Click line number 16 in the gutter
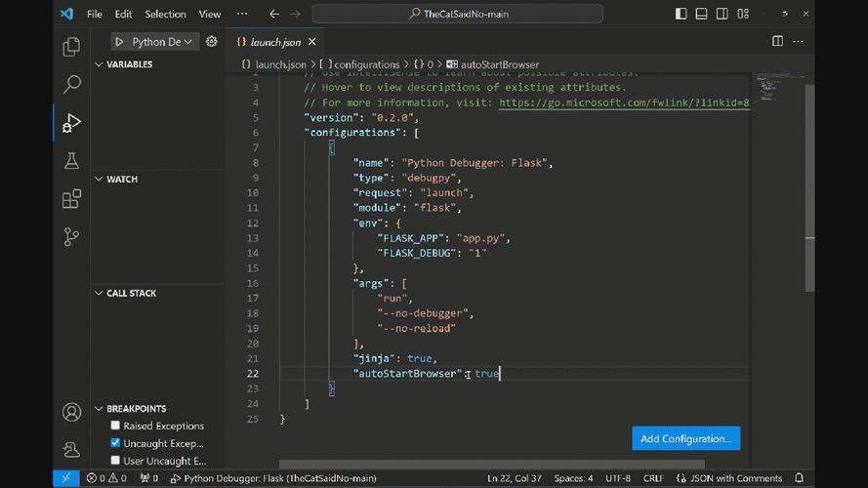The width and height of the screenshot is (868, 488). (x=253, y=283)
